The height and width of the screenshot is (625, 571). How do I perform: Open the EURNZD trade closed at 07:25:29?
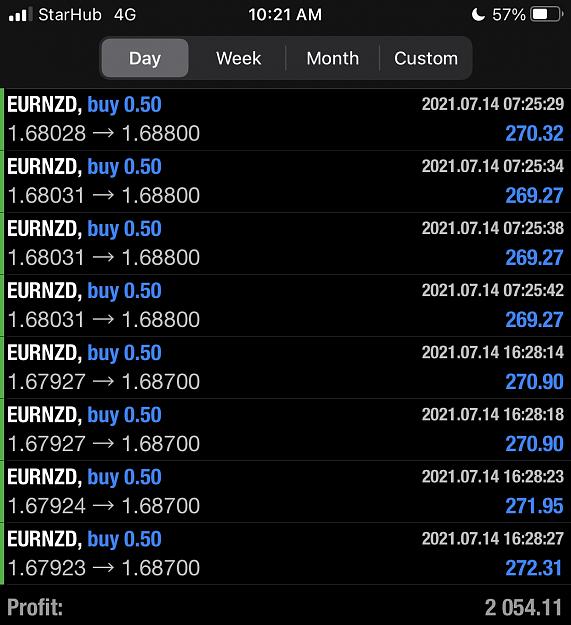click(x=285, y=119)
